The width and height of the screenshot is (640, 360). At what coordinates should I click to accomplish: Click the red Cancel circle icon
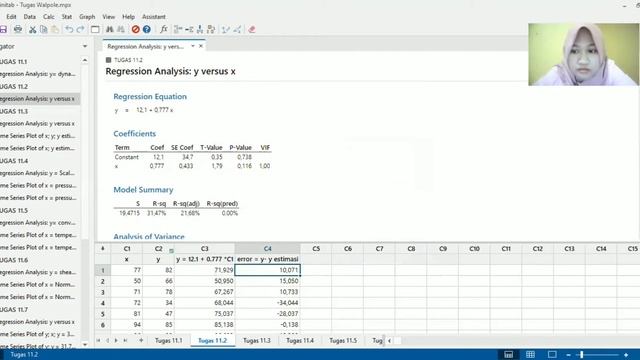click(x=136, y=29)
